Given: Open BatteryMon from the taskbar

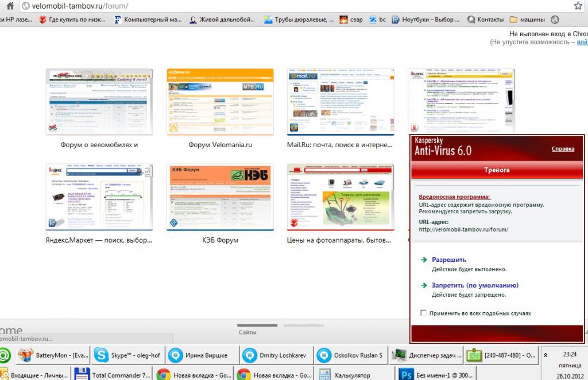Looking at the screenshot, I should point(52,355).
